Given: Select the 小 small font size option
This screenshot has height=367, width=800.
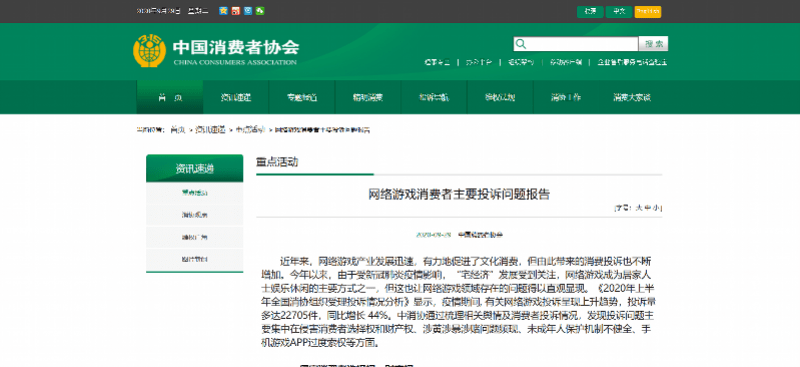Looking at the screenshot, I should [656, 208].
